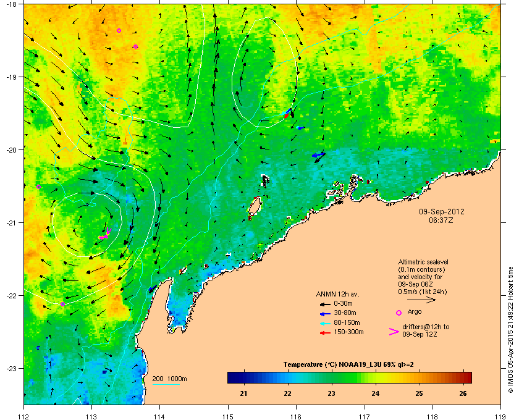The height and width of the screenshot is (420, 519).
Task: Click the longitude axis label 116
Action: tap(296, 416)
